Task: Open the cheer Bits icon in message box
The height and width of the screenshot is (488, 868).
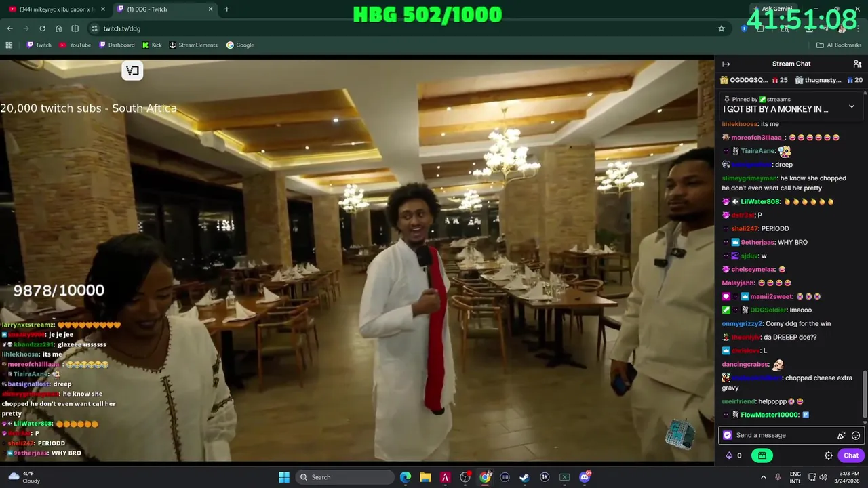Action: (842, 435)
